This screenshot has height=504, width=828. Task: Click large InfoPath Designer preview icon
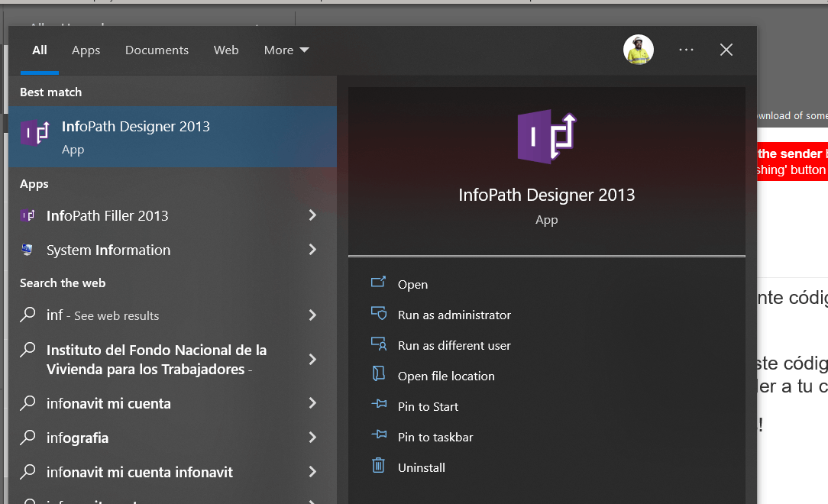pyautogui.click(x=547, y=137)
